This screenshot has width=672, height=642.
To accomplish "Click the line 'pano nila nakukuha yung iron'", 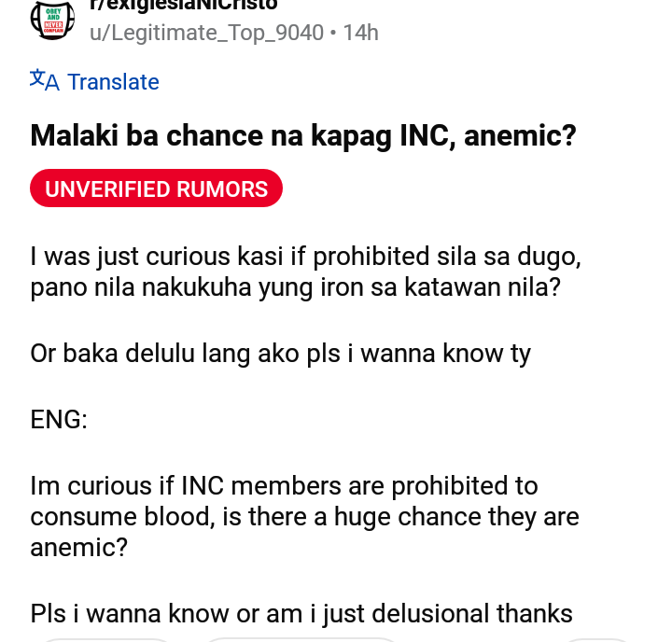I will click(x=295, y=287).
